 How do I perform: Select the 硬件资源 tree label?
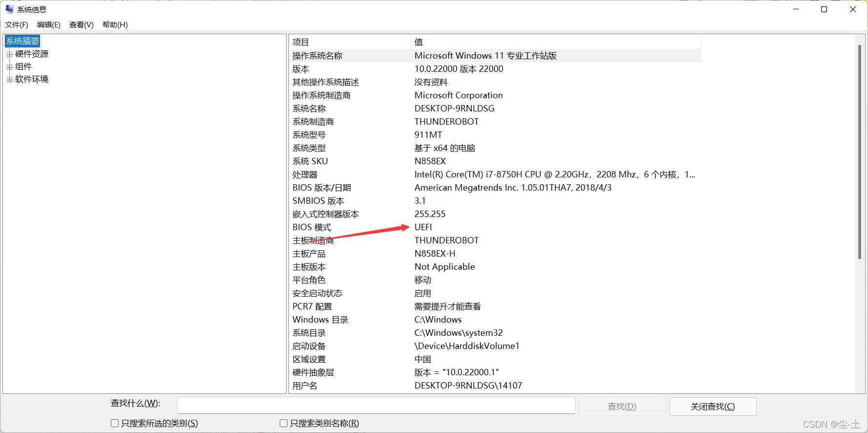32,54
